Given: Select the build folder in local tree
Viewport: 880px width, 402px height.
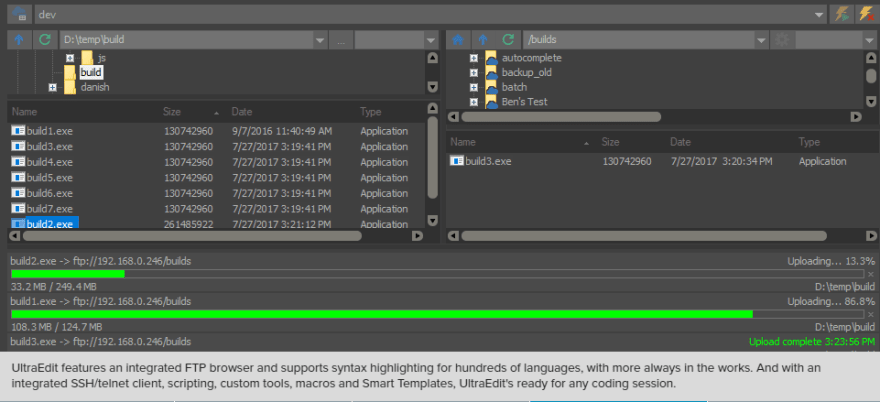Looking at the screenshot, I should point(90,72).
